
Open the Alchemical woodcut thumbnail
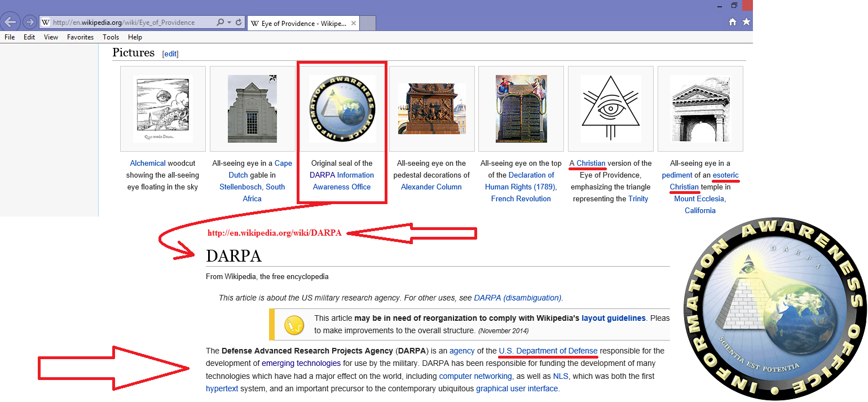[163, 109]
